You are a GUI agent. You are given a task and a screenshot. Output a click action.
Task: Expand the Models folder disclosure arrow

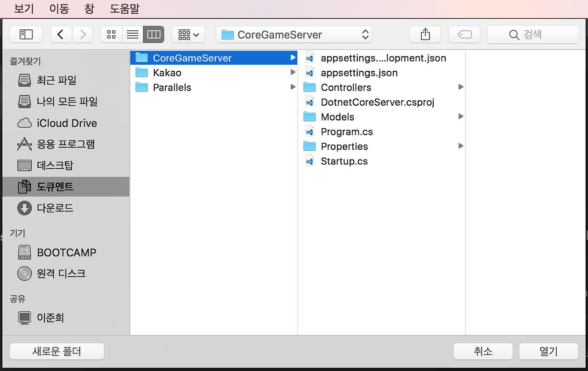click(461, 117)
